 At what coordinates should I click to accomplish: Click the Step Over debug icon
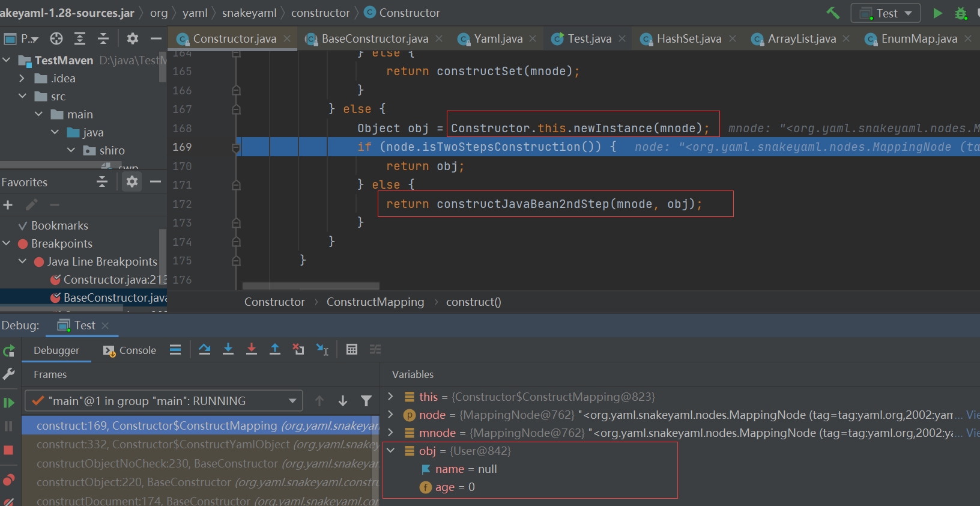(x=205, y=349)
